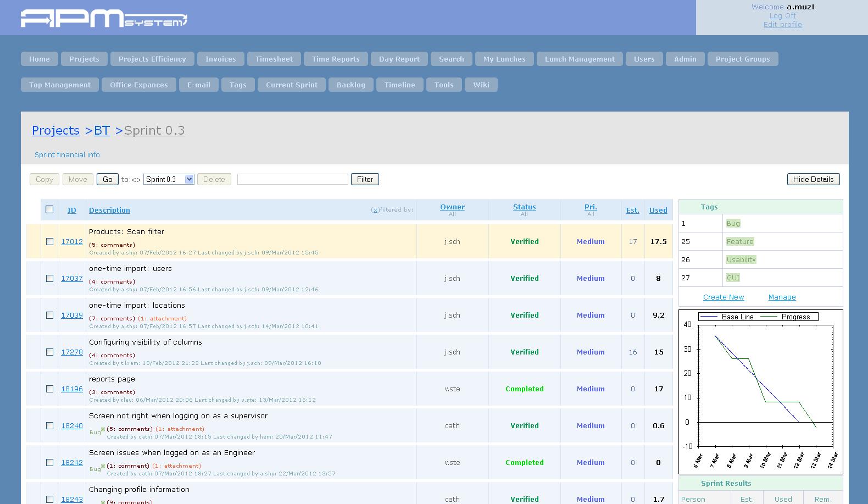Tick the checkbox for task 17012
The width and height of the screenshot is (868, 504).
click(x=49, y=241)
